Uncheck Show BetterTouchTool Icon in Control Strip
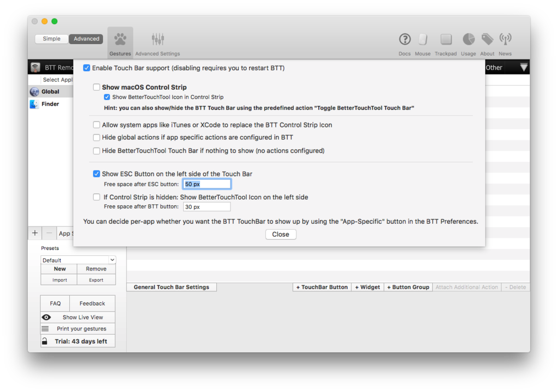The height and width of the screenshot is (392, 558). coord(107,97)
